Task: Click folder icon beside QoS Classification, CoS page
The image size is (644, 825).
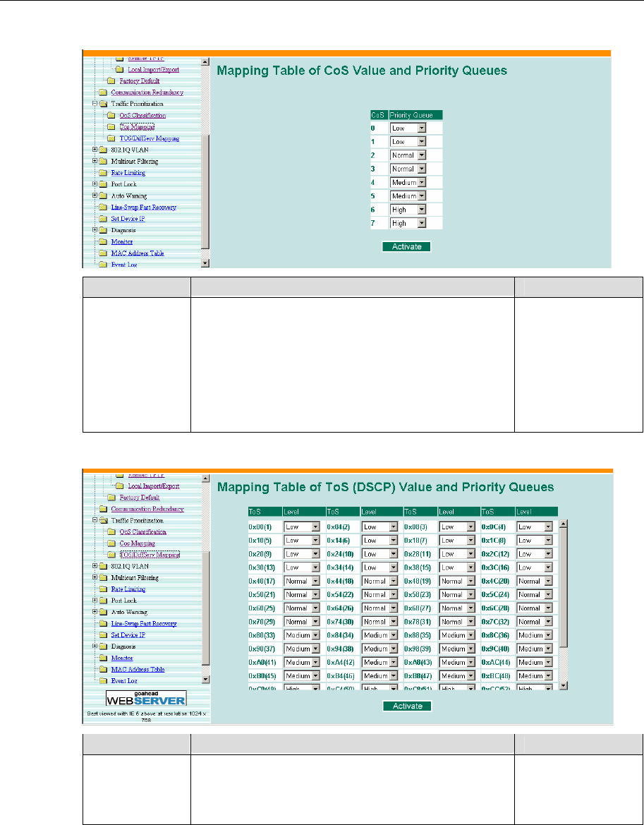Action: click(x=111, y=115)
